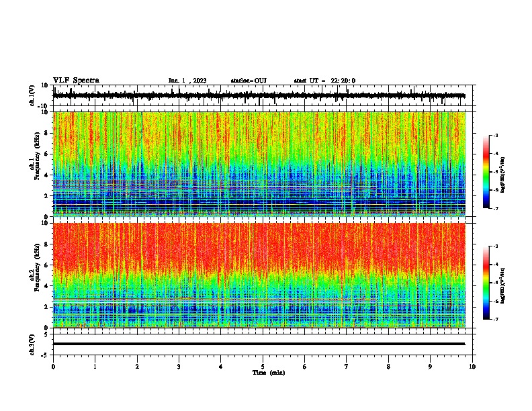The image size is (532, 411).
Task: Click time axis tick label "3"
Action: 179,367
